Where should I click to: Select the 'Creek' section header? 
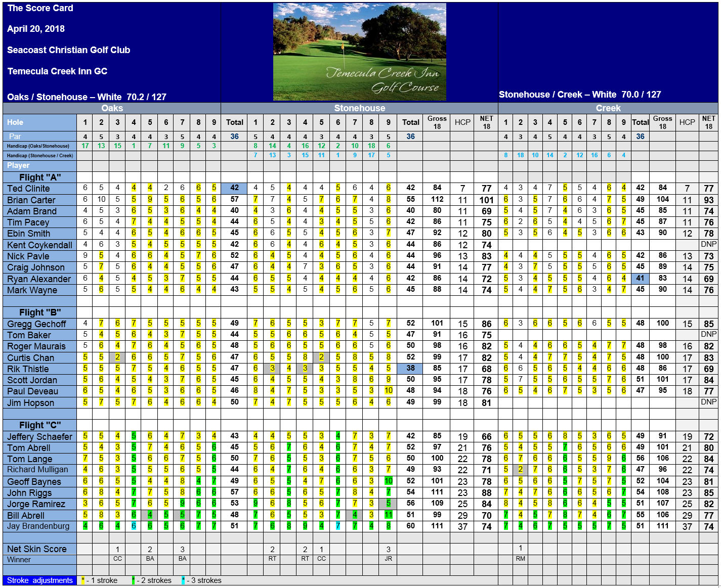point(608,108)
